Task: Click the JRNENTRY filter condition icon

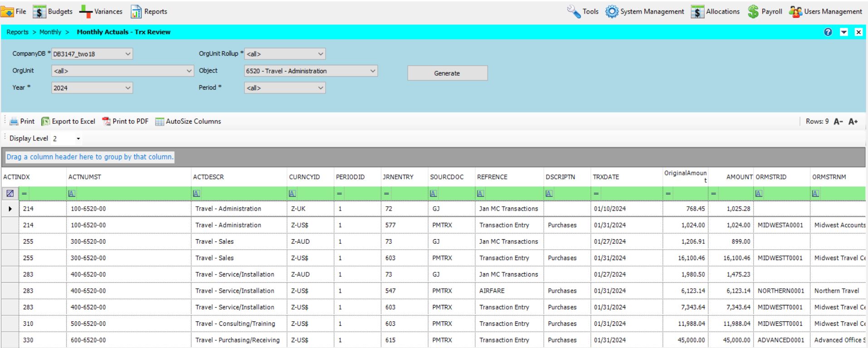Action: pos(386,193)
